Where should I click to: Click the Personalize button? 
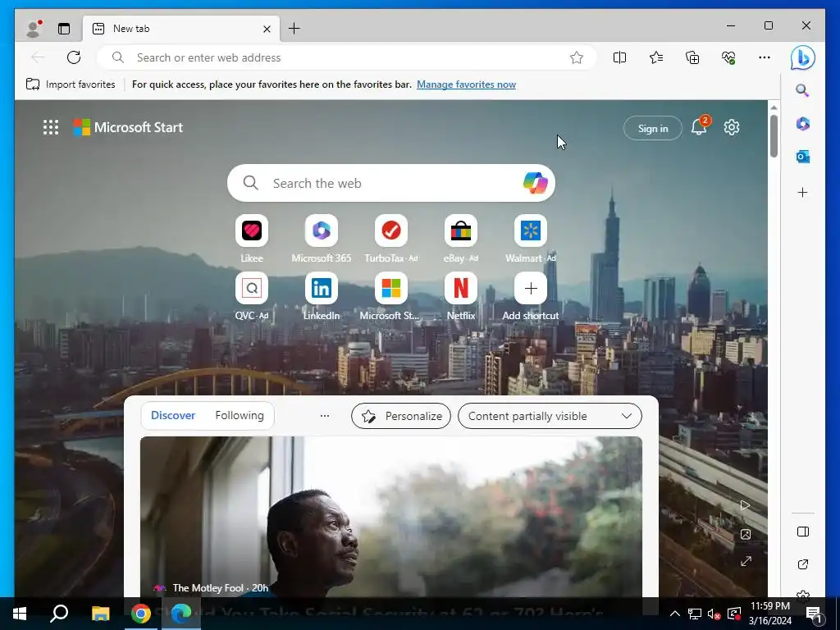(400, 416)
